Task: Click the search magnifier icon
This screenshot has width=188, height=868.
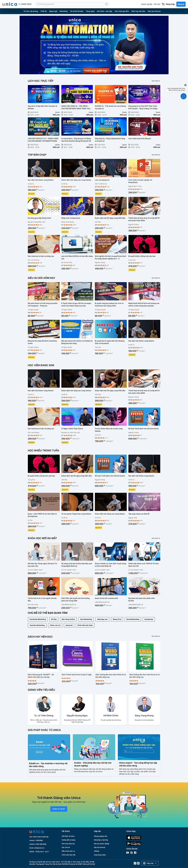Action: pyautogui.click(x=106, y=4)
